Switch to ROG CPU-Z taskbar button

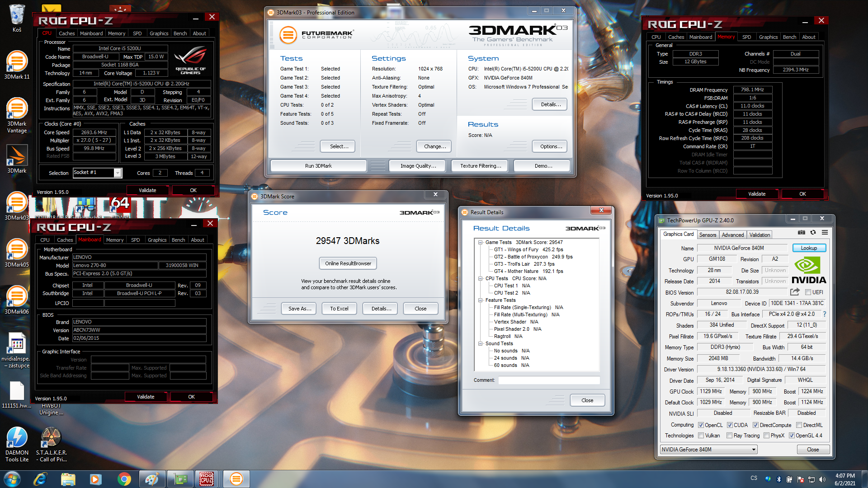(x=207, y=479)
